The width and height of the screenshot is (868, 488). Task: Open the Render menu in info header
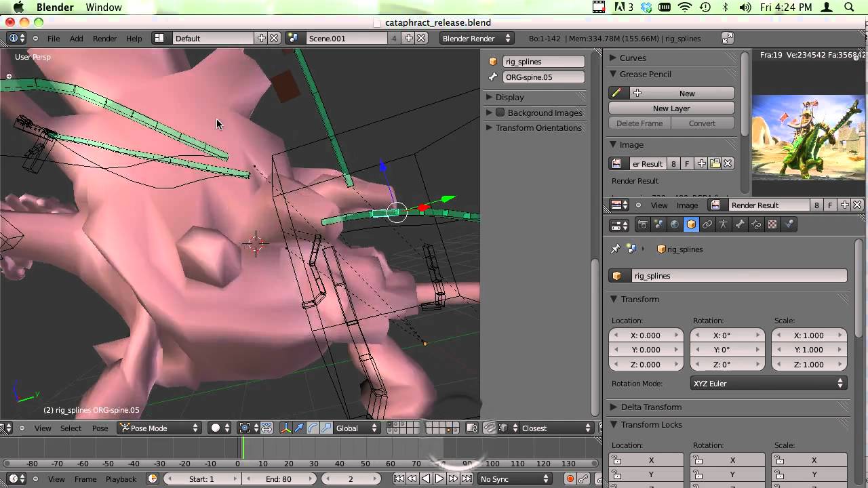click(x=105, y=38)
